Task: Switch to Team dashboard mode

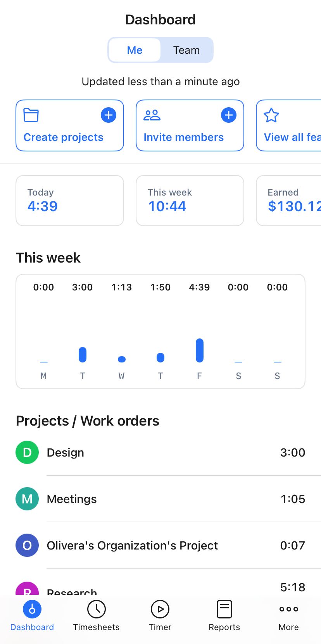Action: click(186, 50)
